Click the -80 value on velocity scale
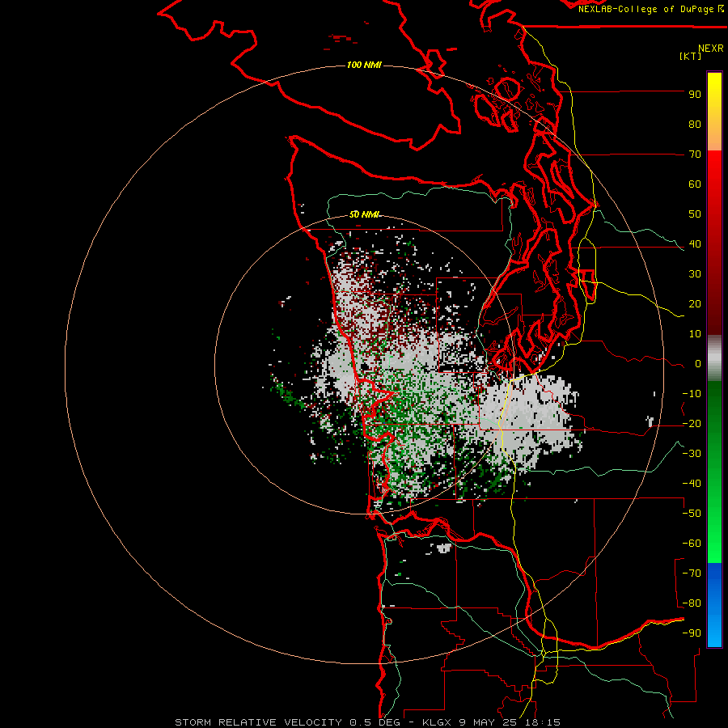 [692, 603]
